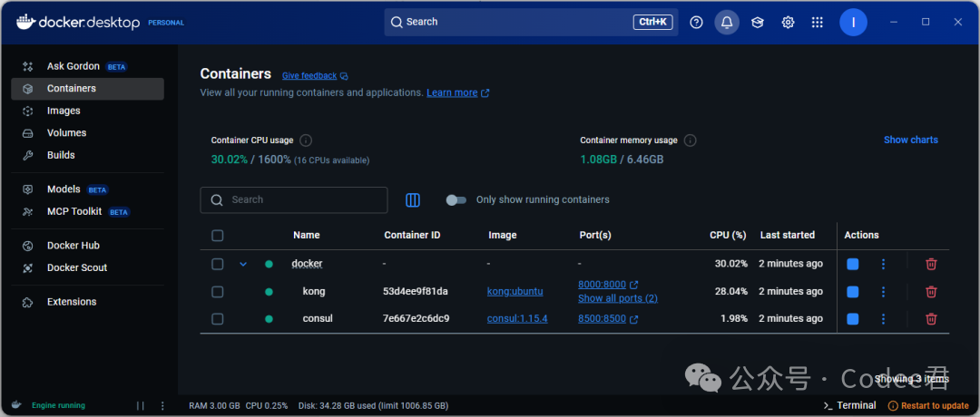
Task: Open the external link icon next to 8500:8500
Action: [633, 319]
